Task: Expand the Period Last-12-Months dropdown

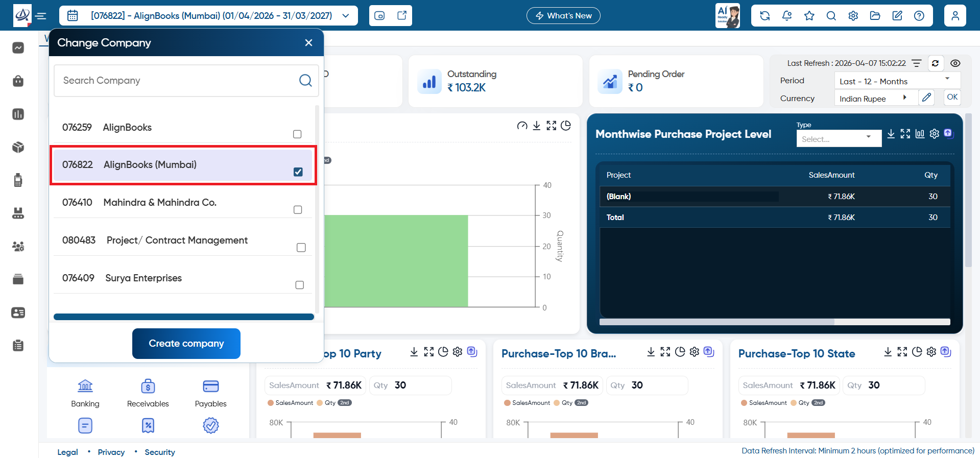Action: pyautogui.click(x=897, y=81)
